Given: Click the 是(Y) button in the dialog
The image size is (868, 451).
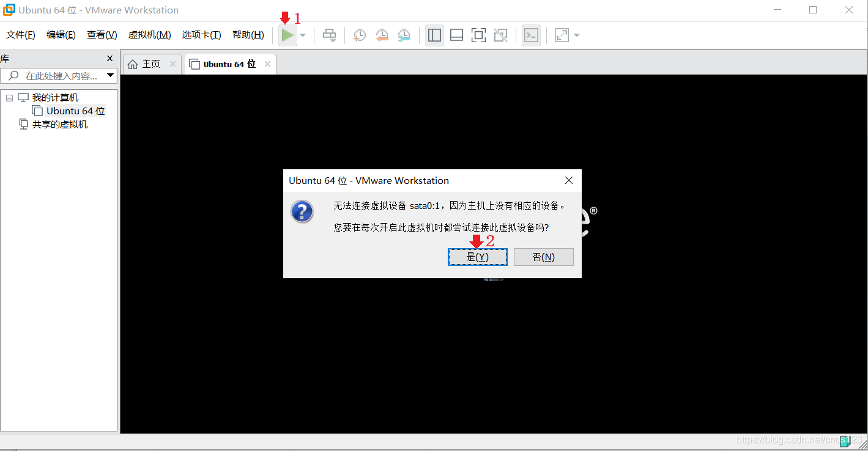Looking at the screenshot, I should pos(478,257).
